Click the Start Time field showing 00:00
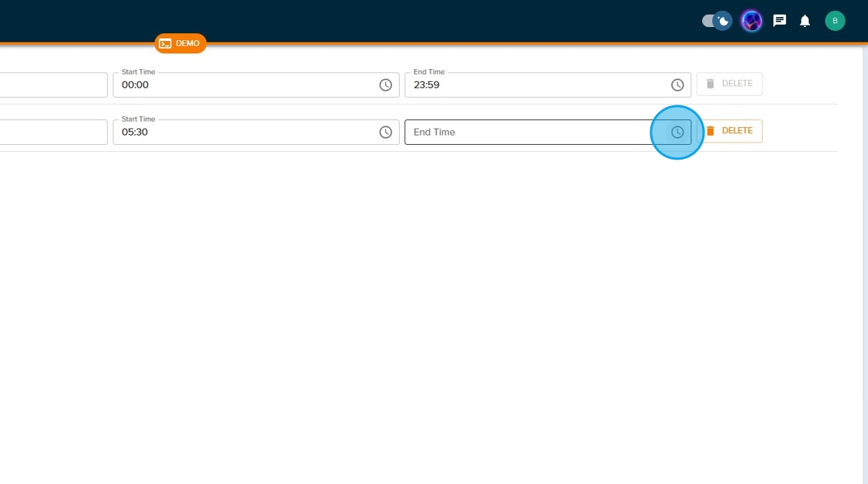868x484 pixels. (x=240, y=85)
